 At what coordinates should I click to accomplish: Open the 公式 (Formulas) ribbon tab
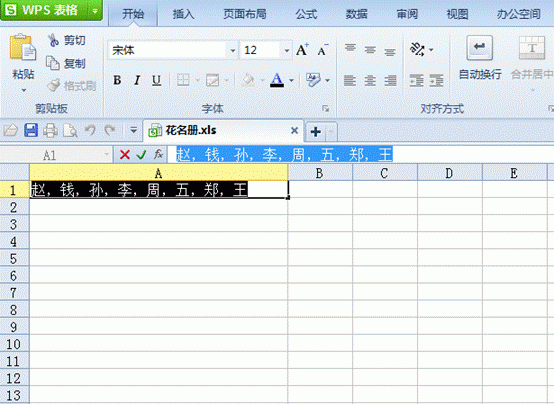[x=306, y=14]
